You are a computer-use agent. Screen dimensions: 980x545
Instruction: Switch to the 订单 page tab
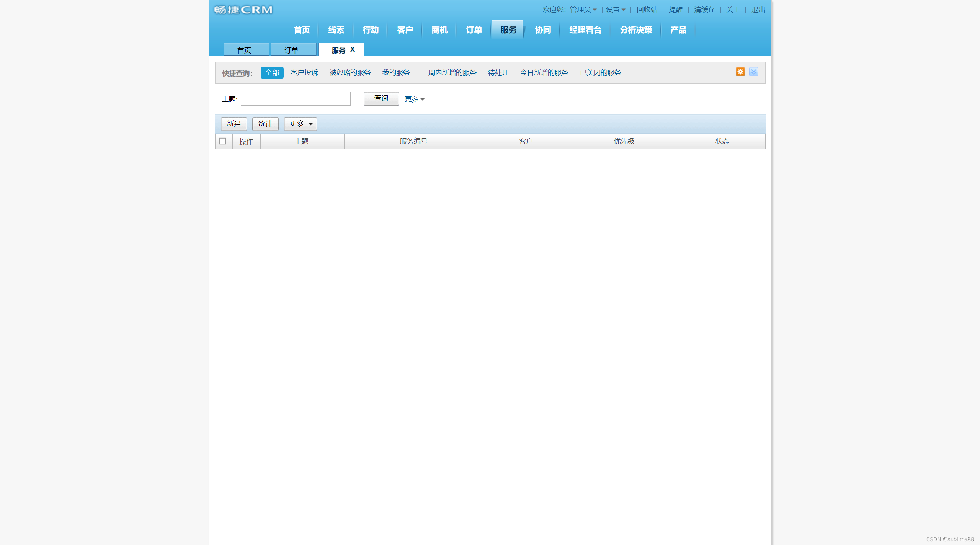click(x=294, y=49)
